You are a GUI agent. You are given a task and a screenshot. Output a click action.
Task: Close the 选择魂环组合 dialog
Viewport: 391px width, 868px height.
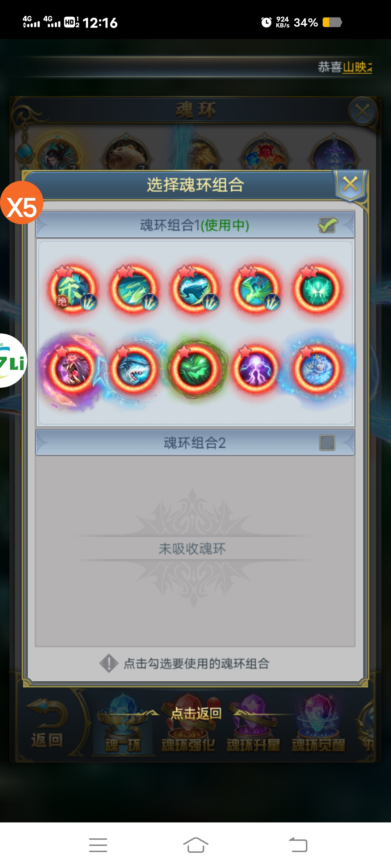coord(350,184)
